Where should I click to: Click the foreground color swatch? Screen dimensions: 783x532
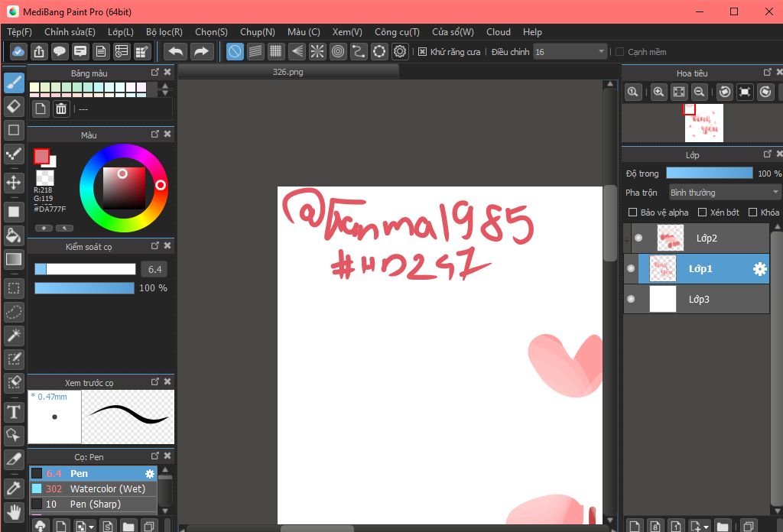[x=41, y=156]
